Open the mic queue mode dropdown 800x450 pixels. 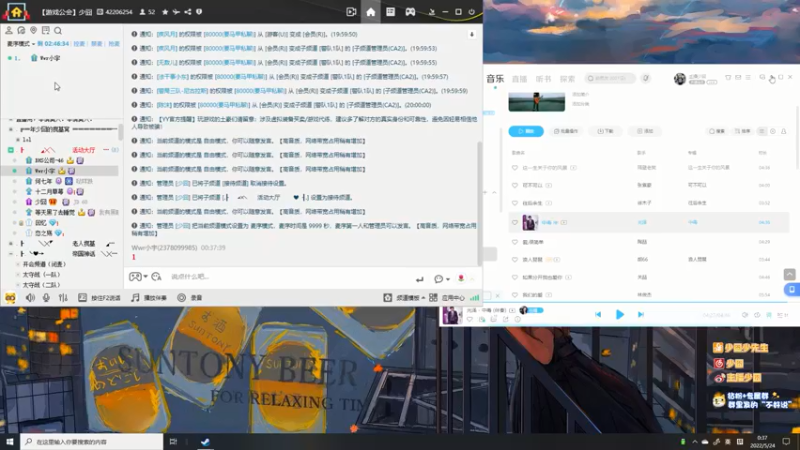(21, 44)
